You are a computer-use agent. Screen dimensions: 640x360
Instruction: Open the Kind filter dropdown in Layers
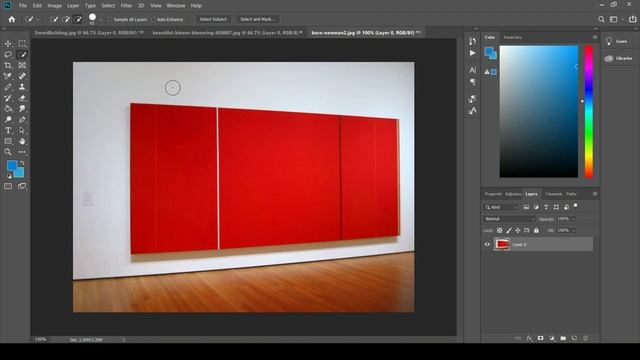click(501, 207)
